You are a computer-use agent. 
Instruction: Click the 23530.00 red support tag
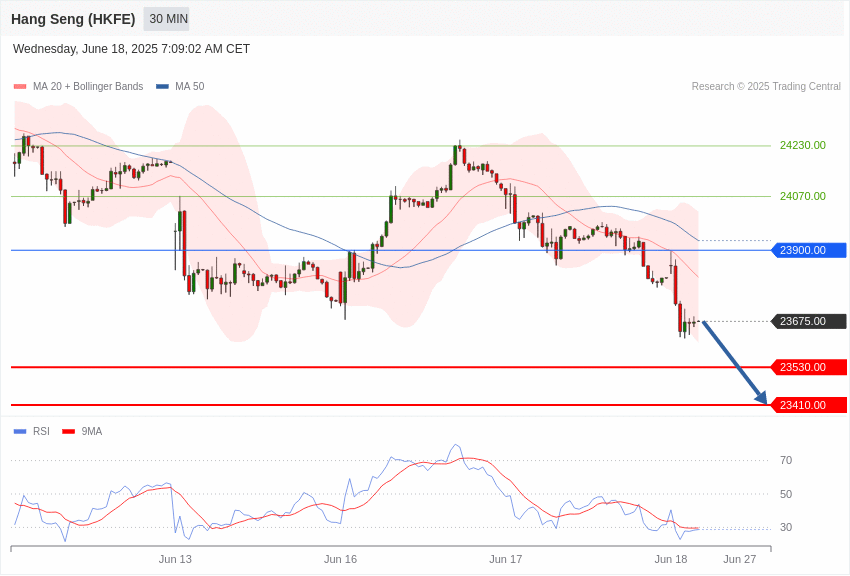click(x=808, y=367)
